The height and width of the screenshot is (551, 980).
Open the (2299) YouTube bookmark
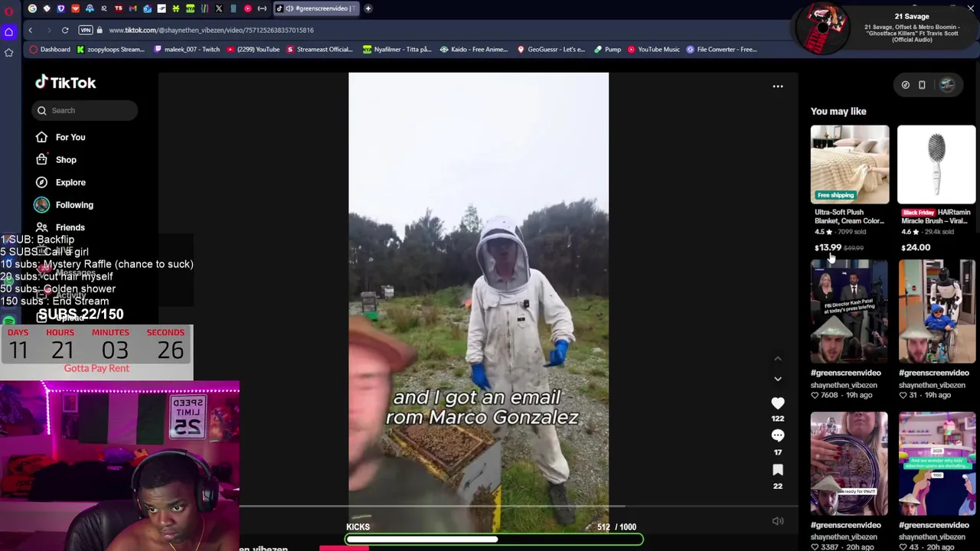click(253, 49)
